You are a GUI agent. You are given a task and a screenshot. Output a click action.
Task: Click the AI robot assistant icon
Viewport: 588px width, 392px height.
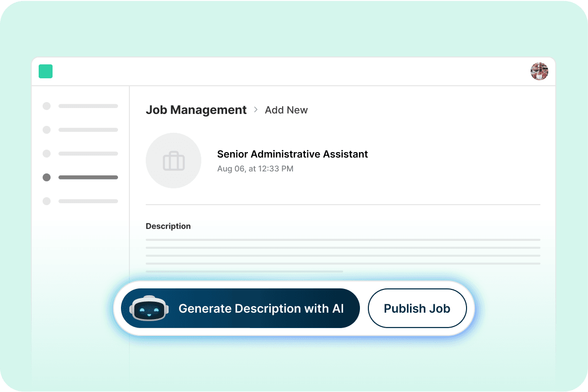click(149, 308)
